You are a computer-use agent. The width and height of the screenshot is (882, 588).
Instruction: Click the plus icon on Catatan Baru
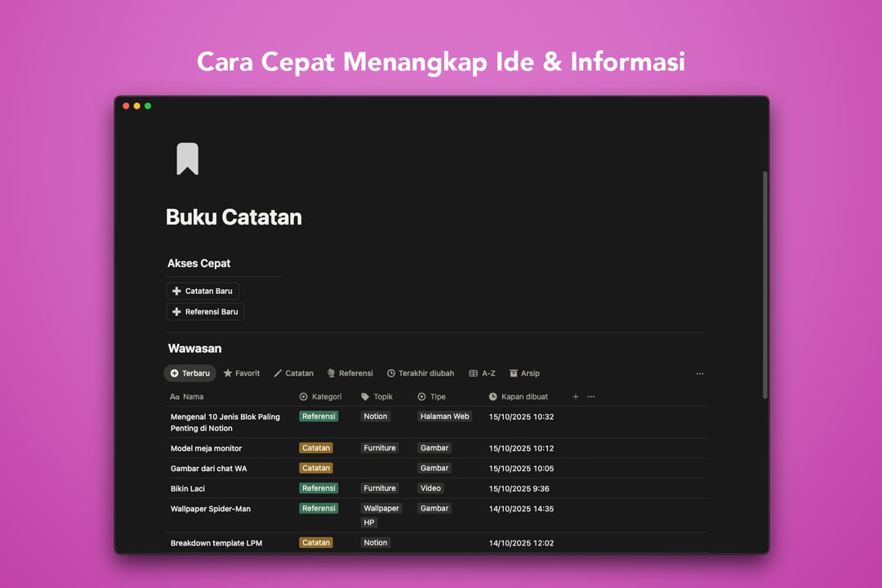point(176,291)
